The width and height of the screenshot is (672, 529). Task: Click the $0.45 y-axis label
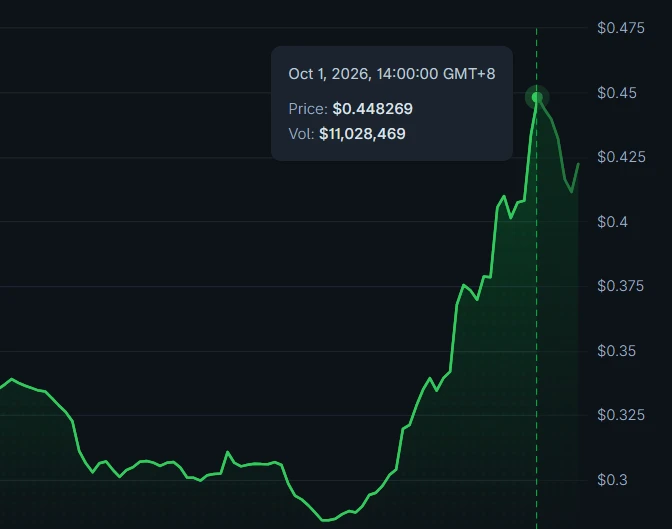click(617, 93)
